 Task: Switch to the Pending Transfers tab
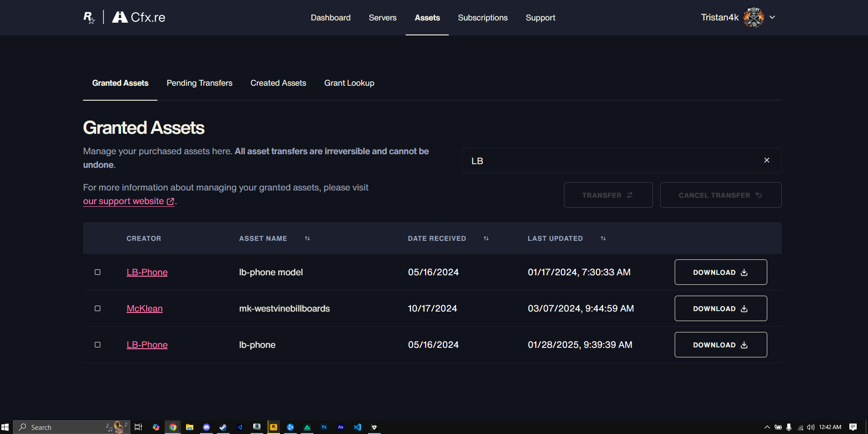click(x=199, y=83)
